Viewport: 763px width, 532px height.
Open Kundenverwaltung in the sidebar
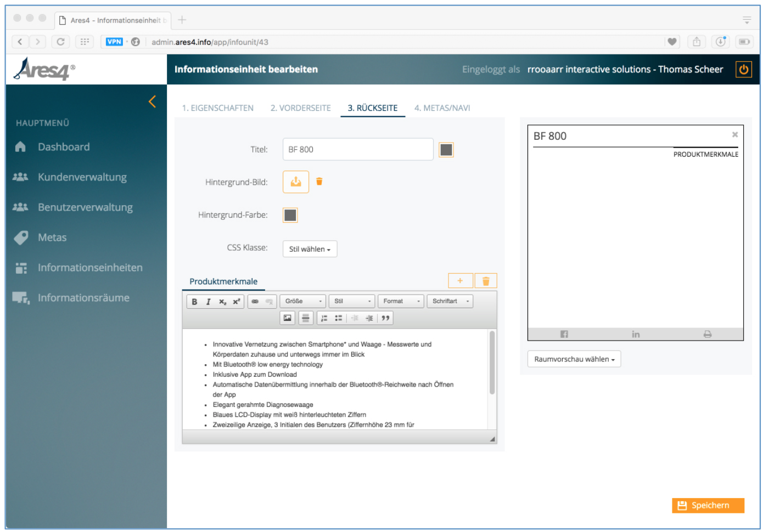[x=82, y=177]
